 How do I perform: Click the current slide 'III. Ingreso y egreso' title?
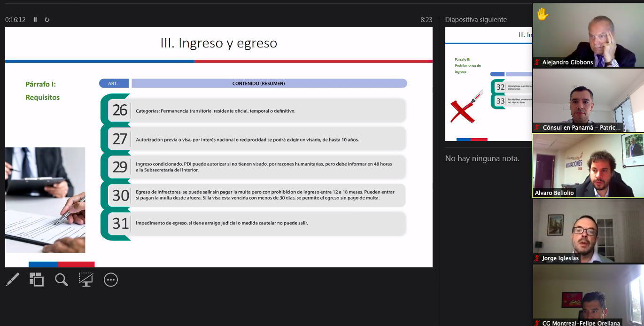pos(219,43)
